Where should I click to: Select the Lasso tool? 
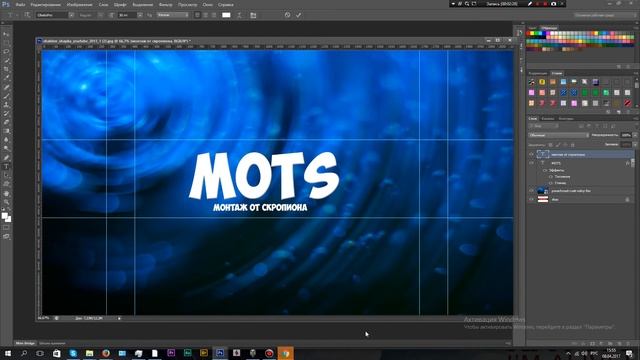click(6, 52)
